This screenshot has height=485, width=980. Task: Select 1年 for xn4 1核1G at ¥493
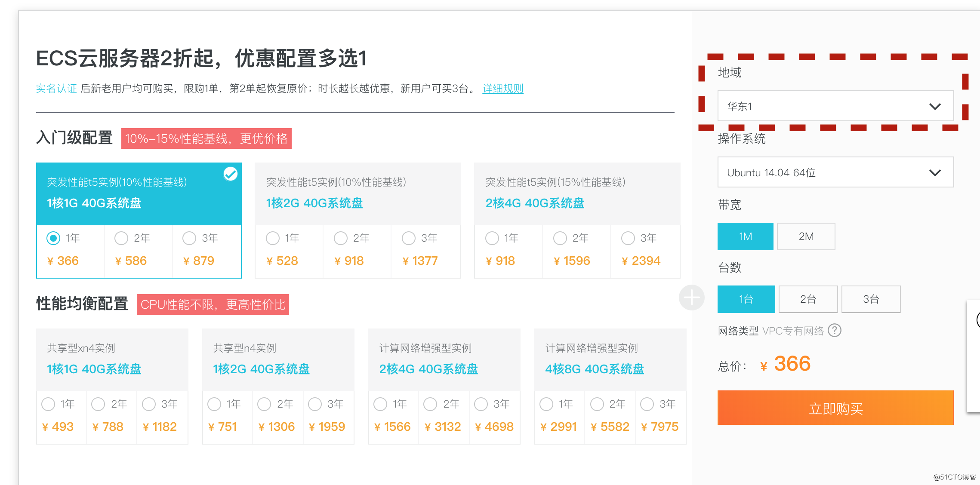48,404
